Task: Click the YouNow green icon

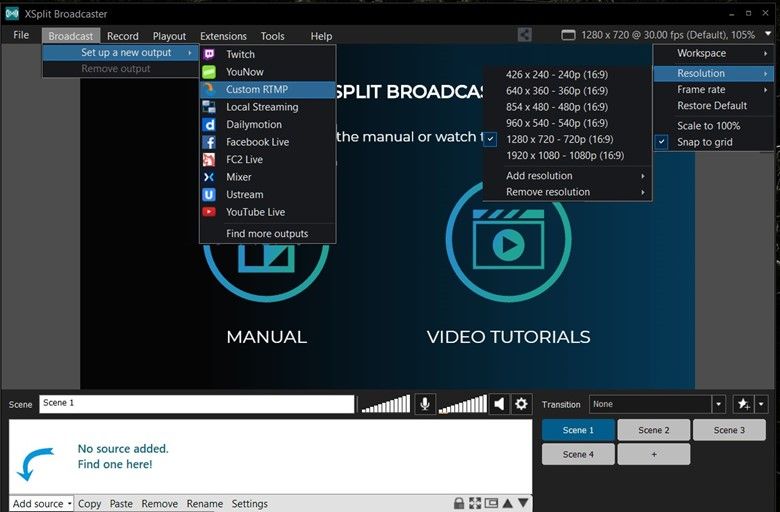Action: click(x=209, y=72)
